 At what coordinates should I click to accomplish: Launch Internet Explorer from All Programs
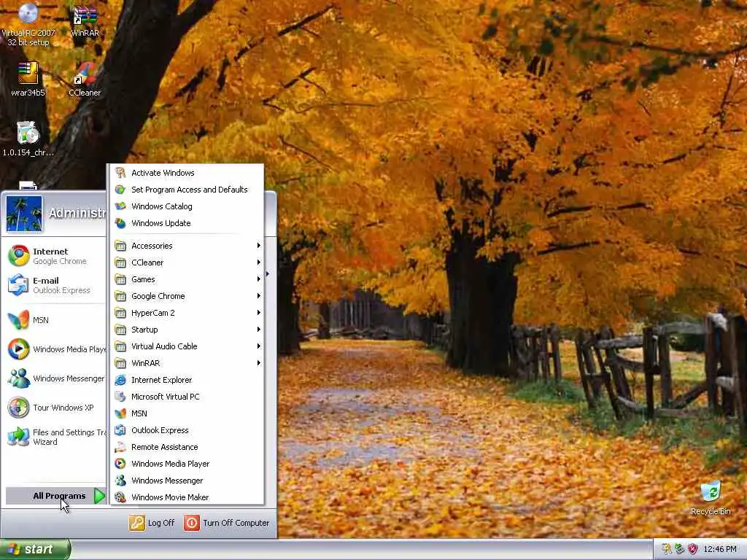coord(187,379)
